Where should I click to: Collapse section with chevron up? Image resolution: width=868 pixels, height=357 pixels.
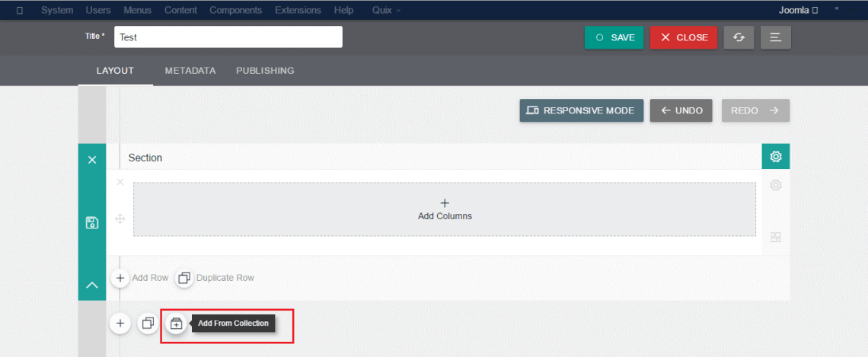[92, 285]
